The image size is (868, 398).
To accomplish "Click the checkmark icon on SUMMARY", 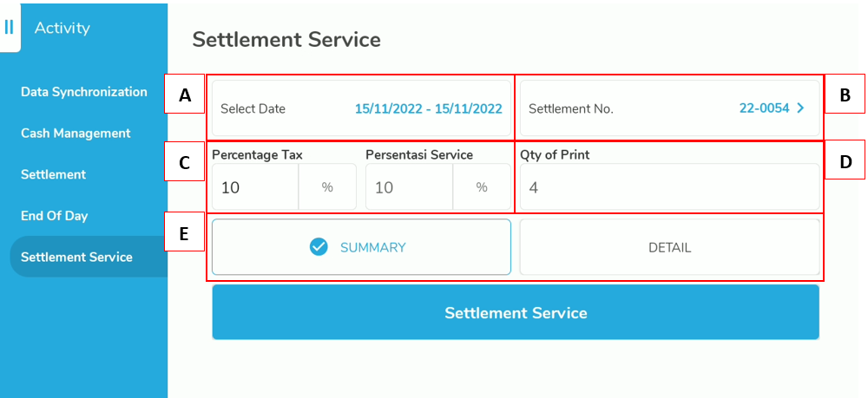I will (319, 247).
